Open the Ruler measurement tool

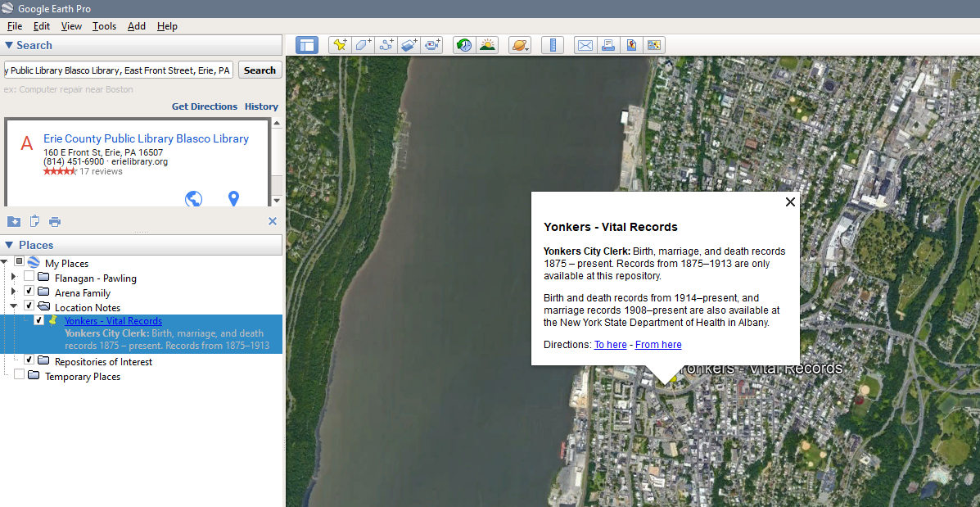[553, 45]
